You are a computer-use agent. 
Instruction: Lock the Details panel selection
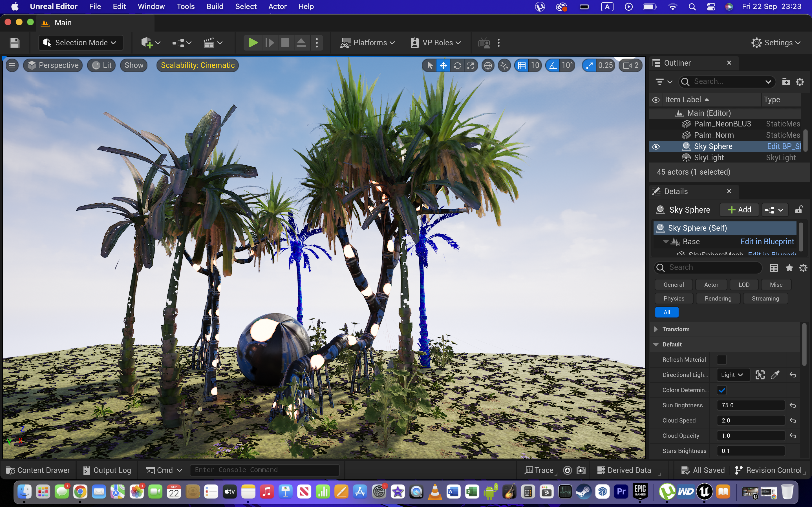pyautogui.click(x=799, y=210)
